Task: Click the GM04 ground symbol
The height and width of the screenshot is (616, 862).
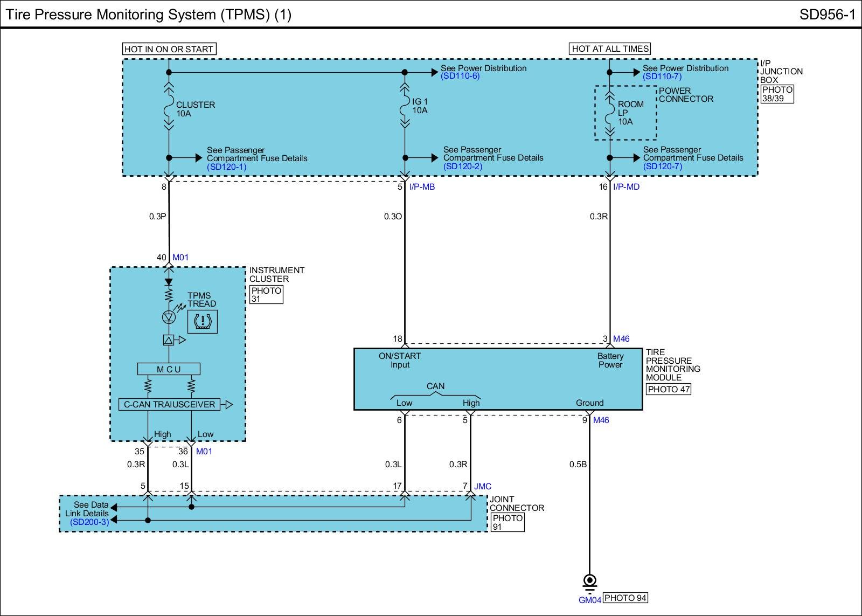Action: (x=590, y=581)
